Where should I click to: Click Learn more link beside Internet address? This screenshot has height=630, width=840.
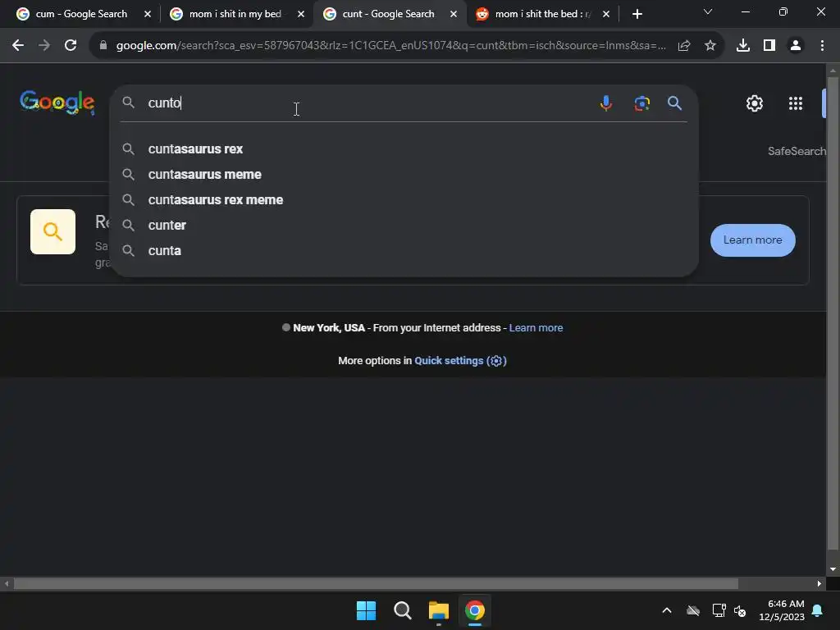click(x=536, y=328)
